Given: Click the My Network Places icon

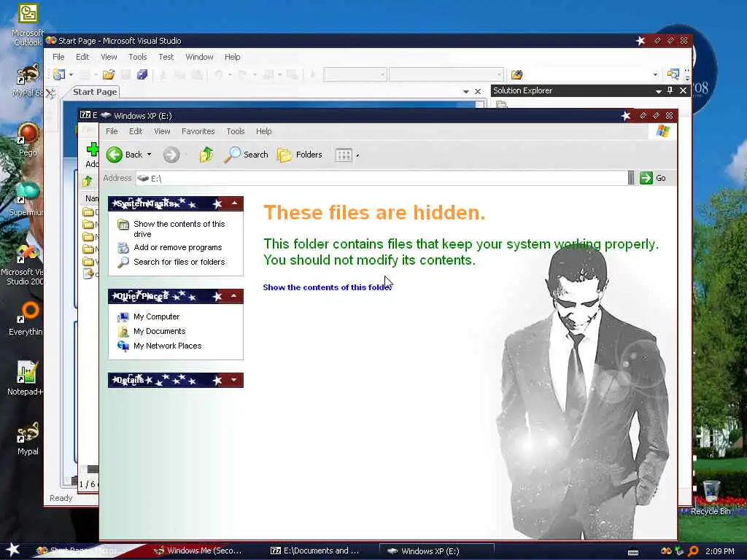Looking at the screenshot, I should point(123,346).
